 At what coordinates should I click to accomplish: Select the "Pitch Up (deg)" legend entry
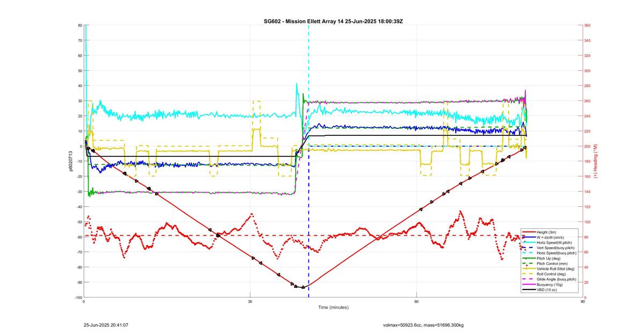pyautogui.click(x=549, y=258)
